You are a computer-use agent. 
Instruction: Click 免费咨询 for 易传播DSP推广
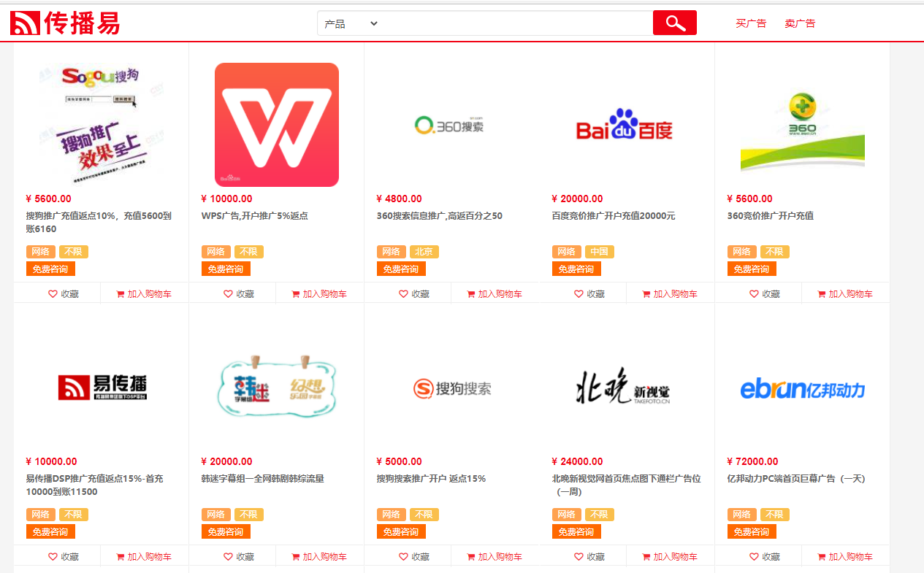(50, 531)
